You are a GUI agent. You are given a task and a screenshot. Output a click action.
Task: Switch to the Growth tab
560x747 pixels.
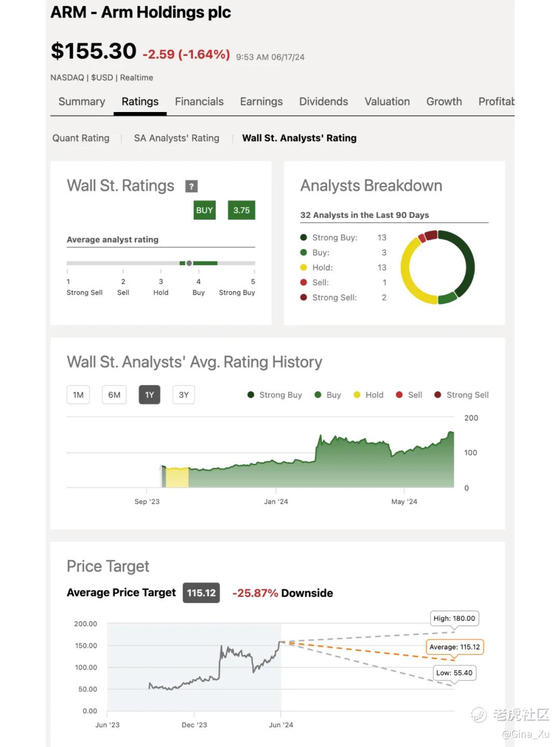click(x=444, y=102)
